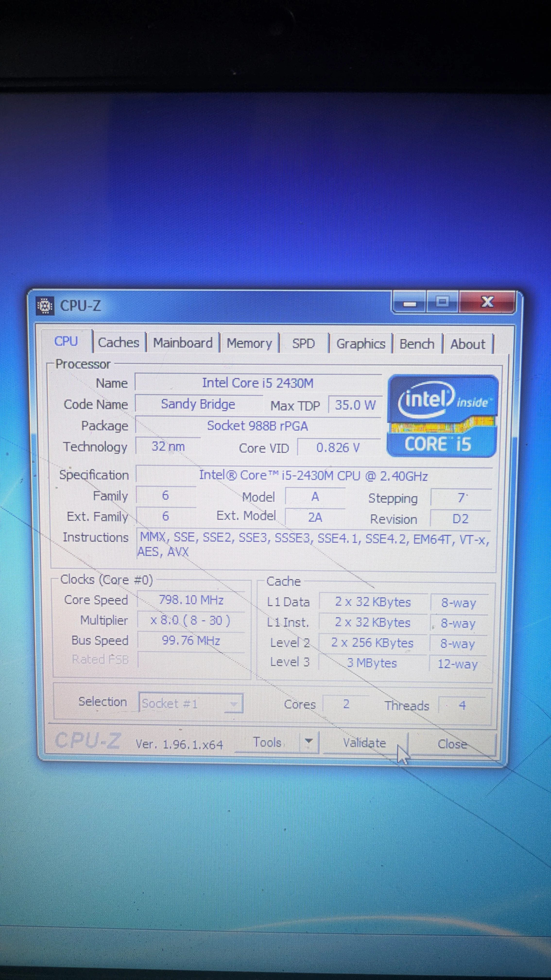Viewport: 551px width, 980px height.
Task: Click the CPU-Z title bar app icon
Action: [45, 306]
